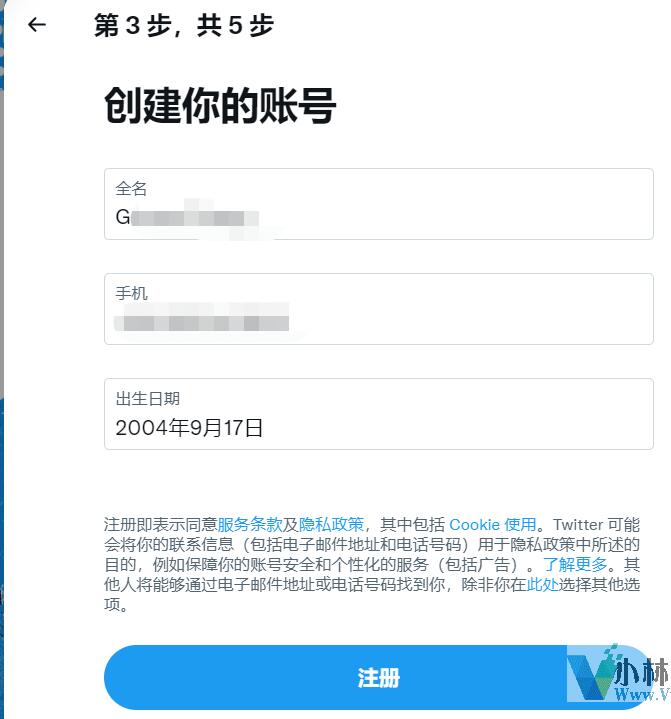Focus the 全名 name input field

click(x=379, y=204)
